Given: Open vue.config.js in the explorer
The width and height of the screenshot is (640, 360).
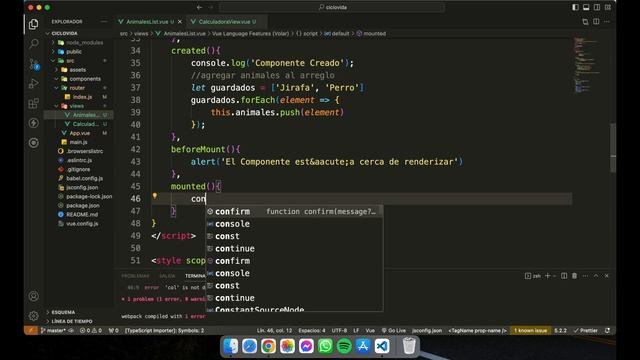Looking at the screenshot, I should (82, 224).
